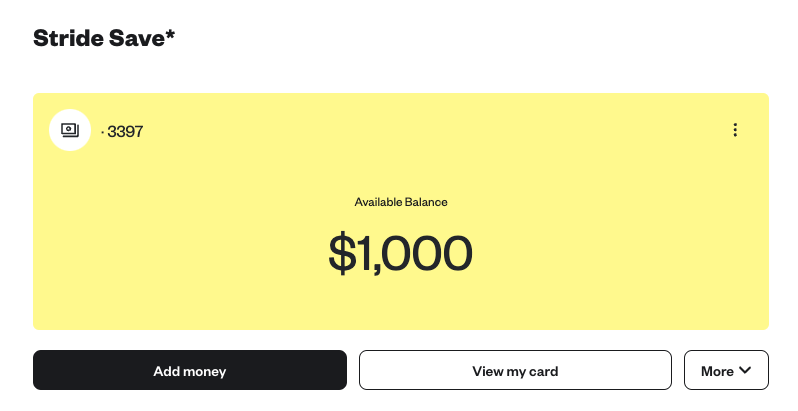This screenshot has width=798, height=411.
Task: Tap the vertical ellipsis icon on yellow card
Action: pyautogui.click(x=735, y=130)
